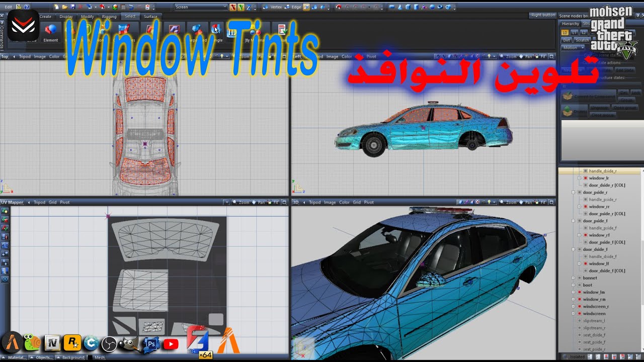The image size is (644, 362).
Task: Expand the boot tree node
Action: [573, 285]
